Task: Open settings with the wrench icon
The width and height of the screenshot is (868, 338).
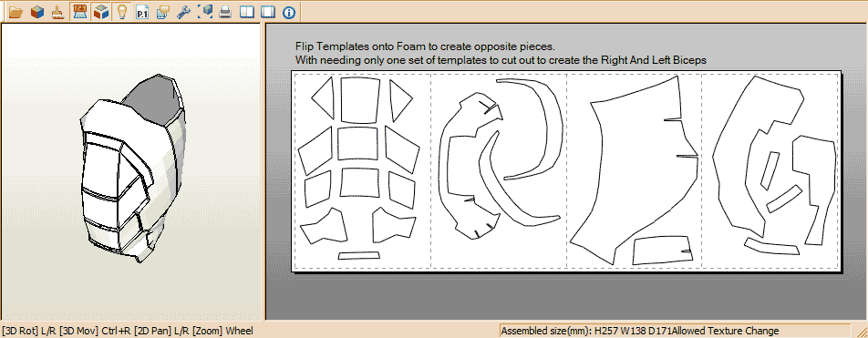Action: (x=184, y=12)
